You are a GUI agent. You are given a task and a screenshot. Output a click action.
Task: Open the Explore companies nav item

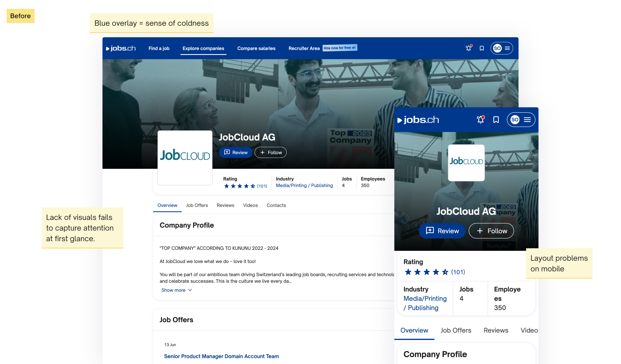tap(203, 49)
